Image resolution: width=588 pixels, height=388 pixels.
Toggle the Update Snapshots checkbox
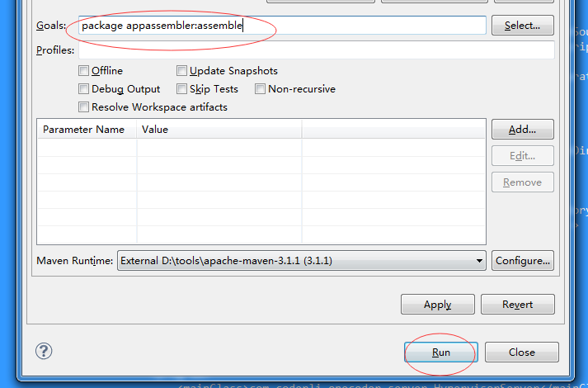tap(182, 71)
